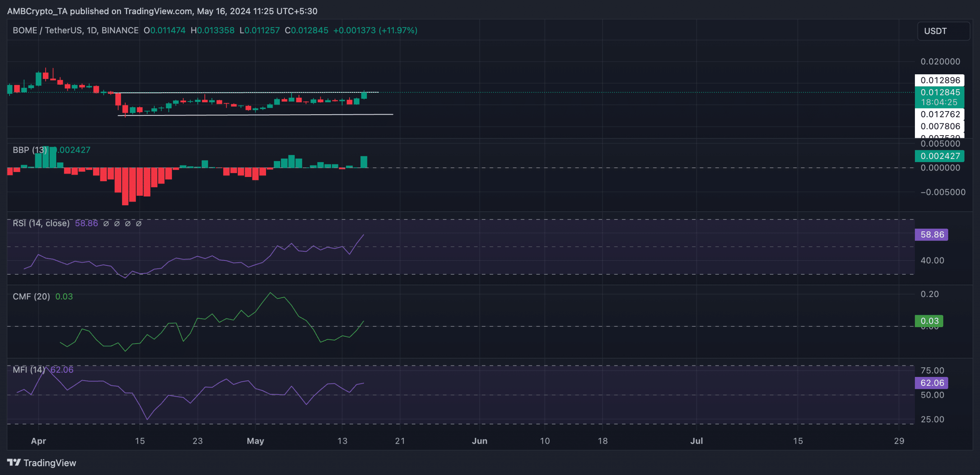Click the published-on TradingView.com header text
Image resolution: width=980 pixels, height=475 pixels.
(x=162, y=11)
